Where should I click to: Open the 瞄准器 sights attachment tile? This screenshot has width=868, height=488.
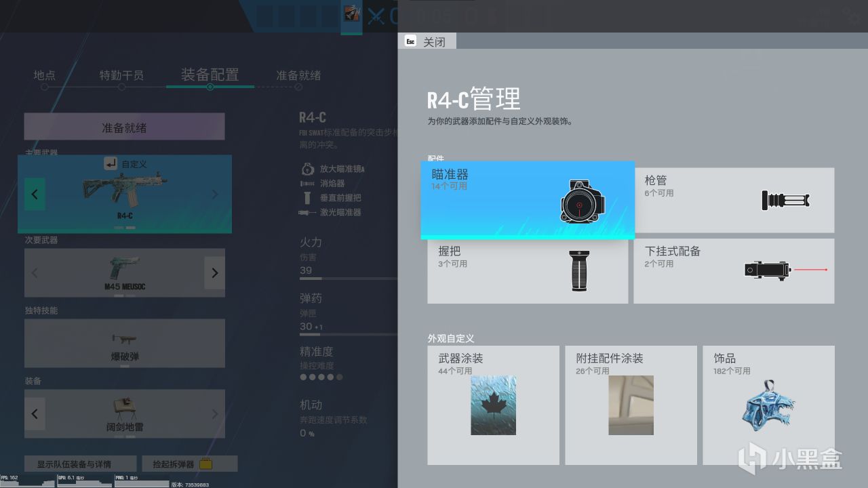(528, 200)
